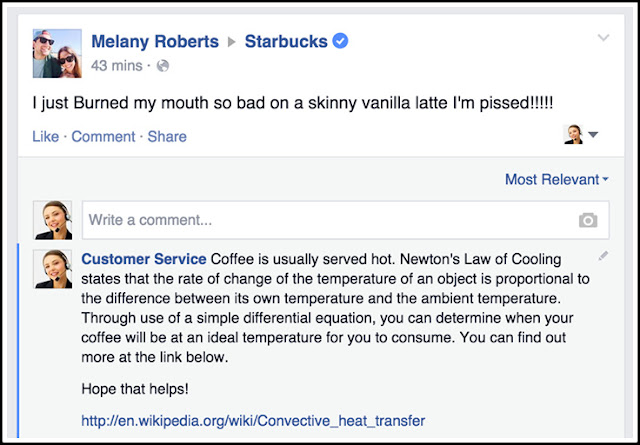
Task: Click Comment under the post
Action: point(103,136)
